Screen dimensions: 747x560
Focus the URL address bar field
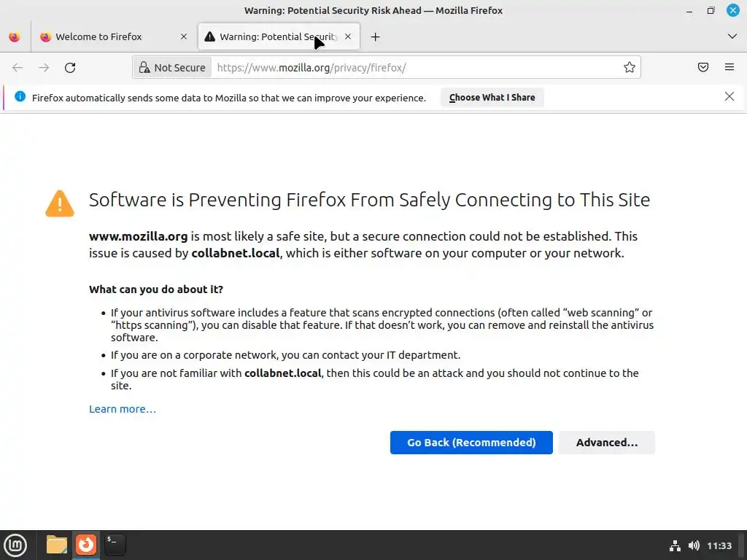(416, 68)
